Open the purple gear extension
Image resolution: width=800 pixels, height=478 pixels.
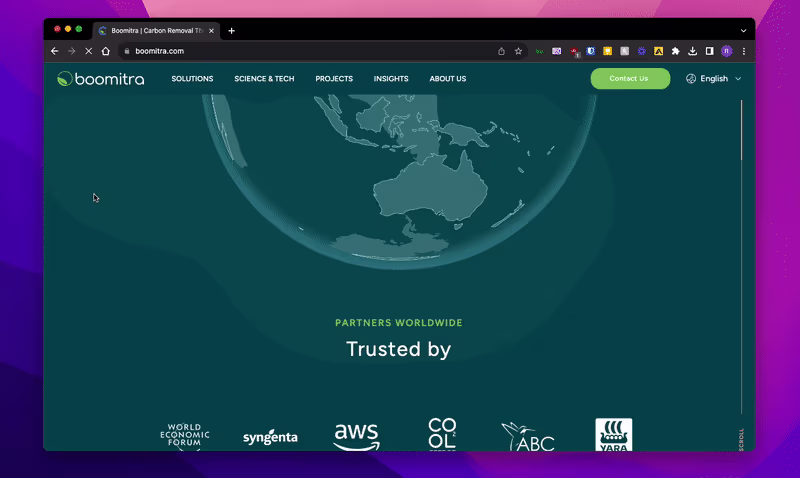click(641, 51)
